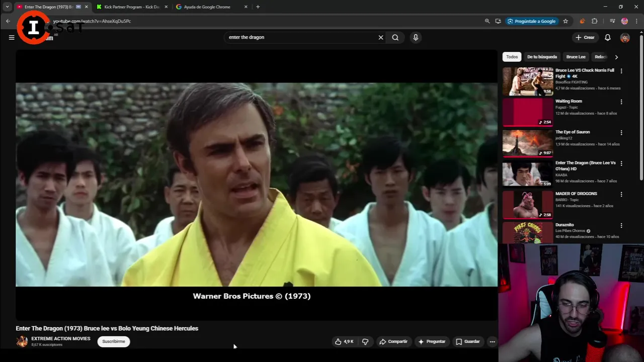Open the tab search dropdown arrow
Viewport: 644px width, 362px height.
point(7,7)
